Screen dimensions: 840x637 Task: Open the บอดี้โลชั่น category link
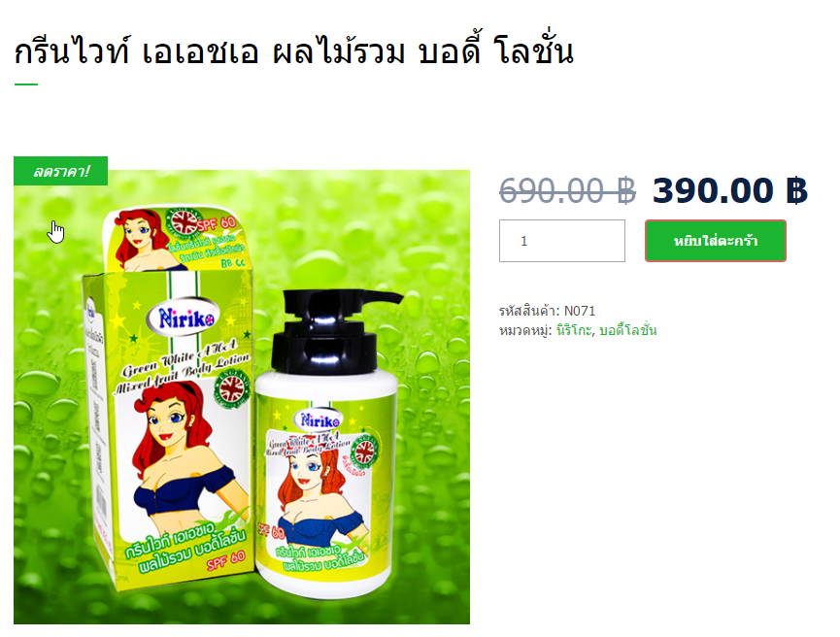click(x=627, y=330)
